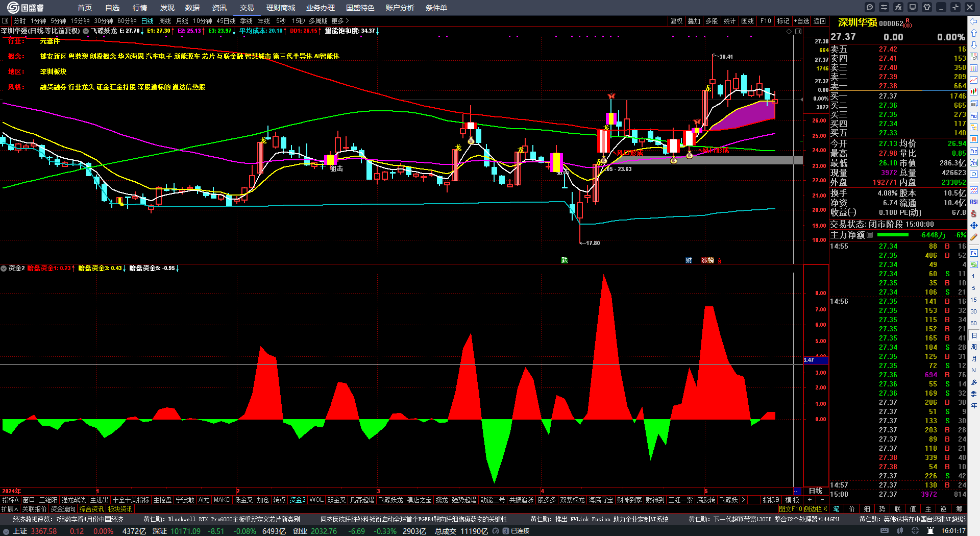Click the diamond icon above the price axis
This screenshot has height=536, width=980.
click(789, 31)
